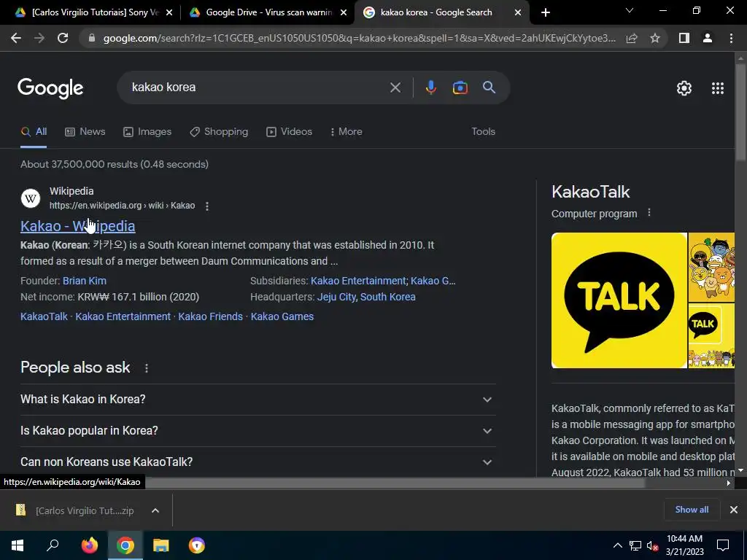Switch to the News results tab
The image size is (747, 560).
[x=85, y=132]
